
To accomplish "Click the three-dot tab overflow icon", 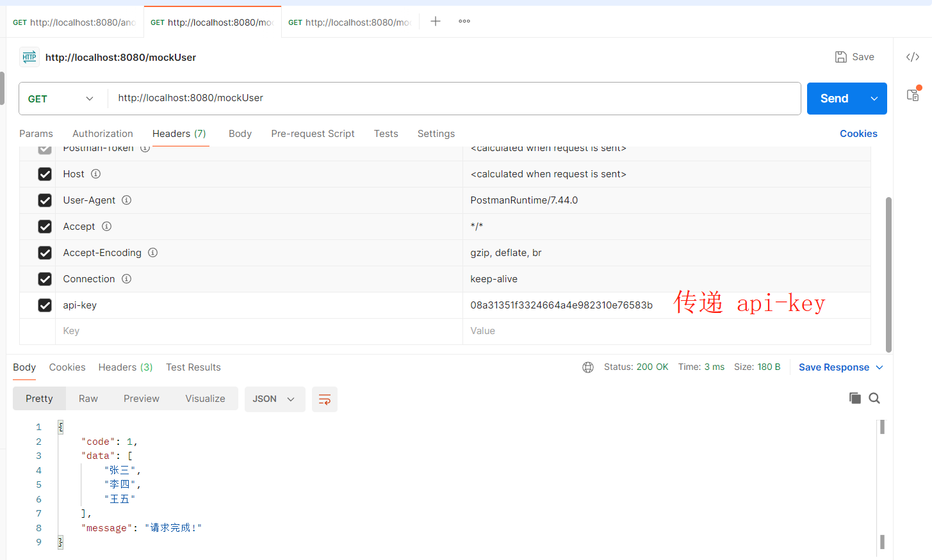I will pyautogui.click(x=464, y=21).
